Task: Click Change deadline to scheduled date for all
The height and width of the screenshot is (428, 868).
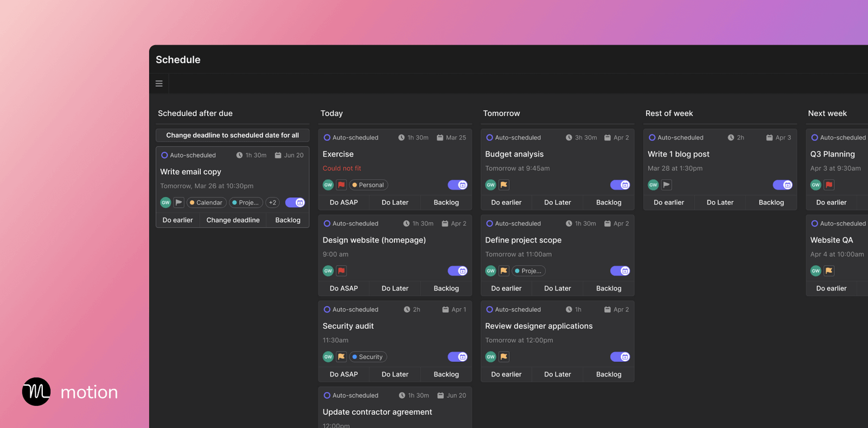Action: click(232, 135)
